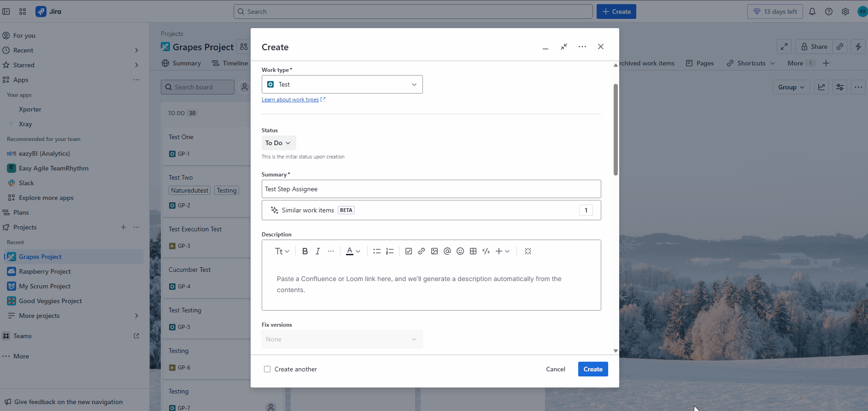Expand the To Do status dropdown
The image size is (868, 411).
[278, 143]
